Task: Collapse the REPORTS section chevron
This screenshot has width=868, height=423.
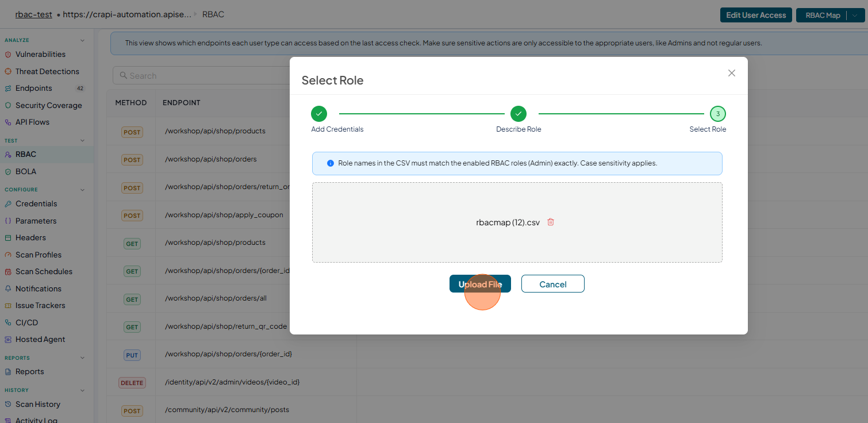Action: [x=82, y=357]
